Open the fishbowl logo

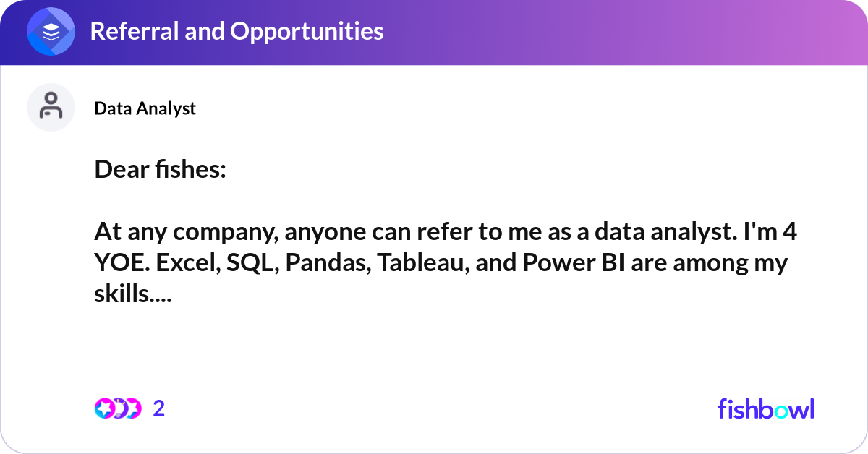coord(766,408)
